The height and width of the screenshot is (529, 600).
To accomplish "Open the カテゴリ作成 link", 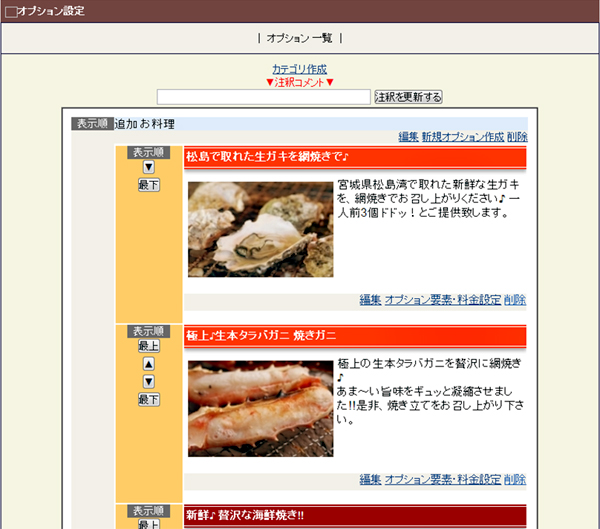I will 299,69.
